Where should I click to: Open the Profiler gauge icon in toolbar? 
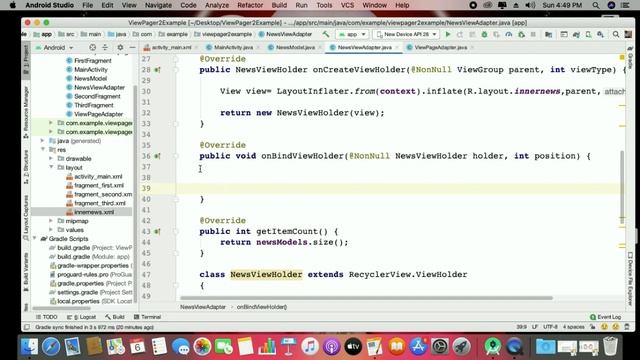pyautogui.click(x=509, y=34)
